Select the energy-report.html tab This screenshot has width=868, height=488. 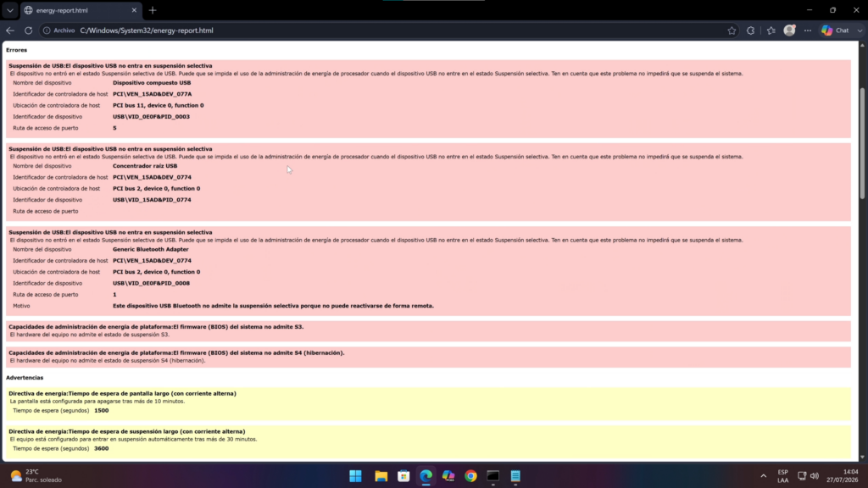click(79, 10)
